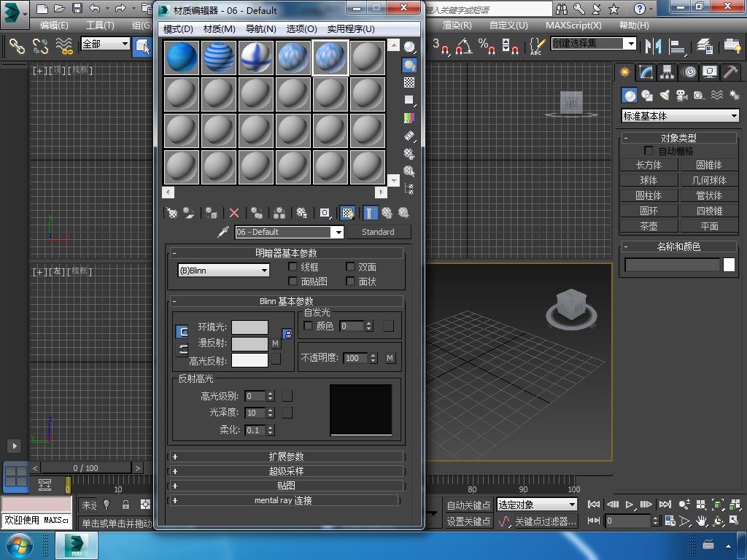Viewport: 747px width, 560px height.
Task: Click the 漫反射 diffuse color swatch
Action: [249, 343]
